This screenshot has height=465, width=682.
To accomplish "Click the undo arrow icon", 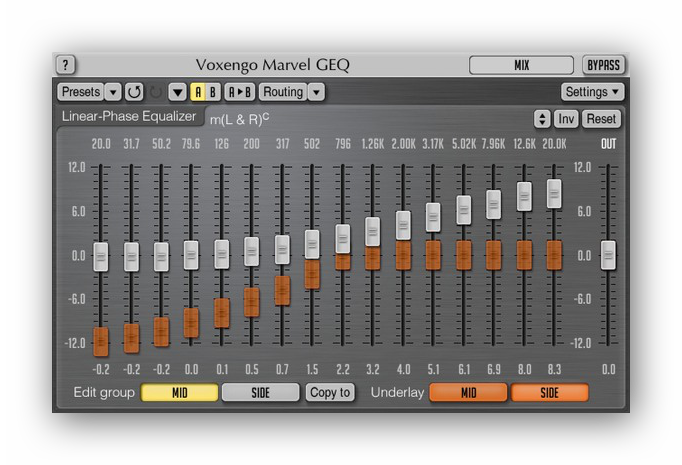I will click(x=134, y=92).
